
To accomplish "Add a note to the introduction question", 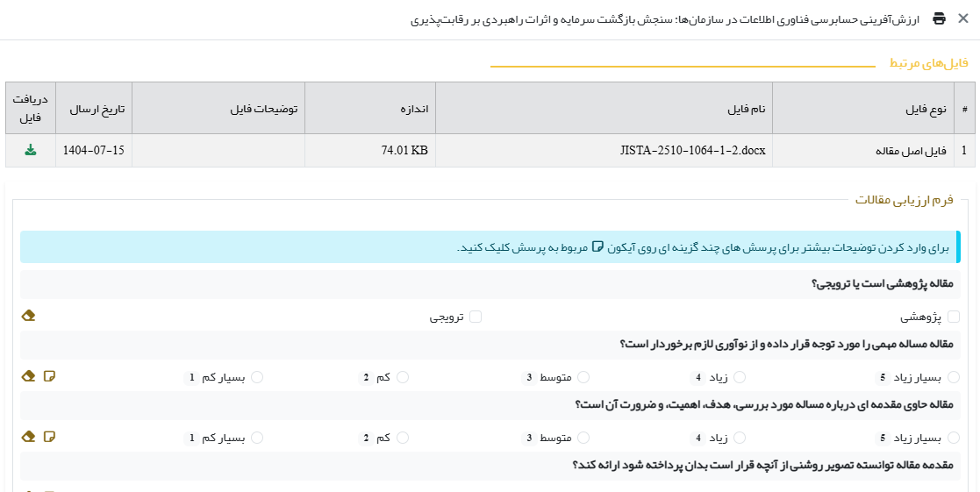I will 49,437.
